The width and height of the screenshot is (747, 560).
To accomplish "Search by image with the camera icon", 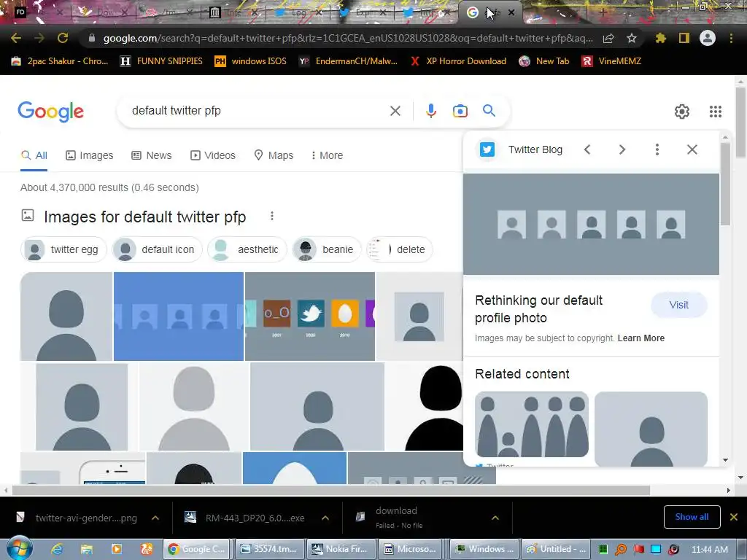I will point(460,111).
